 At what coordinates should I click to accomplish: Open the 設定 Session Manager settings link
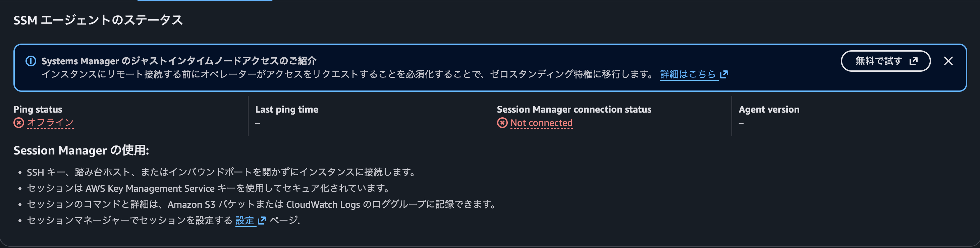(244, 221)
